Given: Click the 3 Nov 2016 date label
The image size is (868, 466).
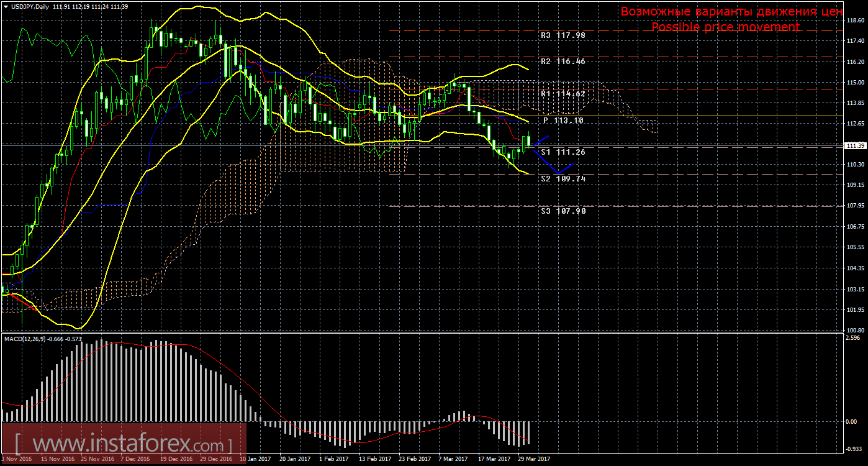Looking at the screenshot, I should click(x=17, y=459).
